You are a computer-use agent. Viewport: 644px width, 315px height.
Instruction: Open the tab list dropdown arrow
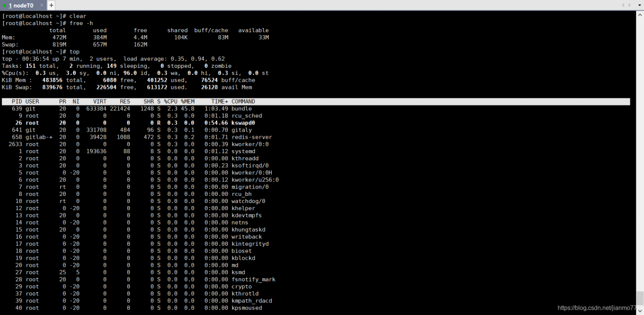[639, 5]
